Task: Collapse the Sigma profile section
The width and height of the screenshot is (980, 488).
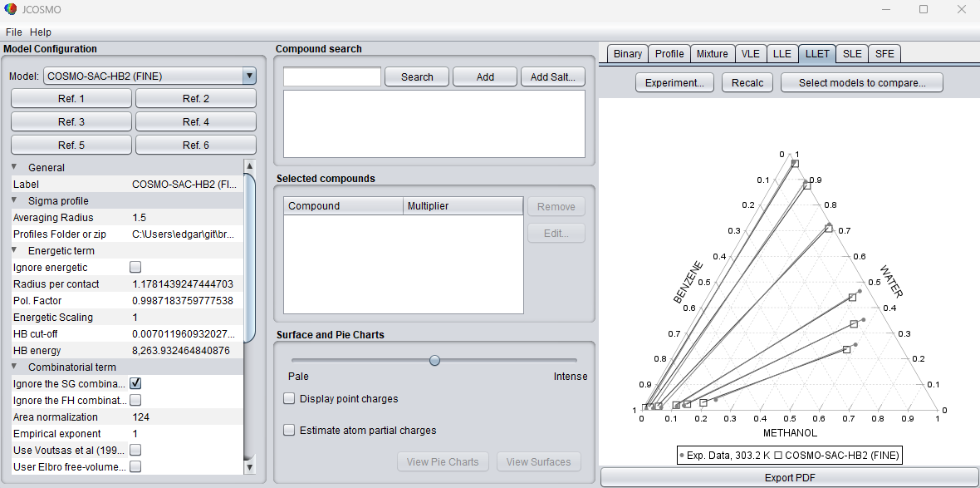Action: coord(14,200)
